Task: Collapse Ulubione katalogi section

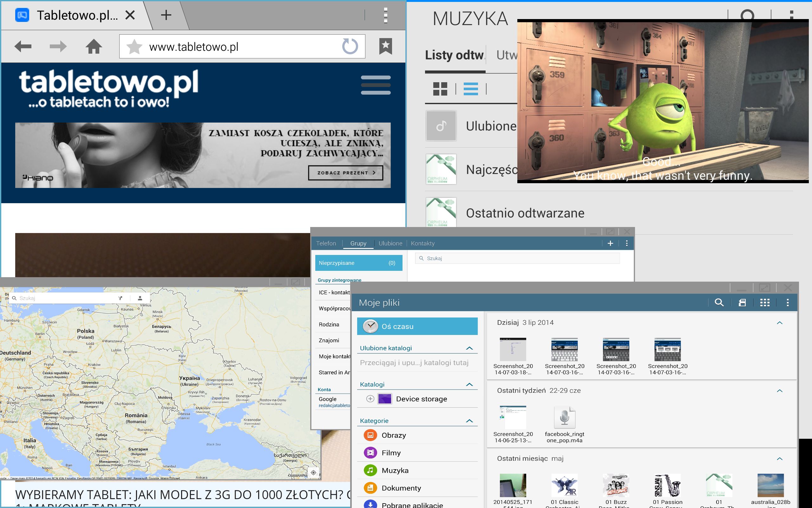Action: click(469, 348)
